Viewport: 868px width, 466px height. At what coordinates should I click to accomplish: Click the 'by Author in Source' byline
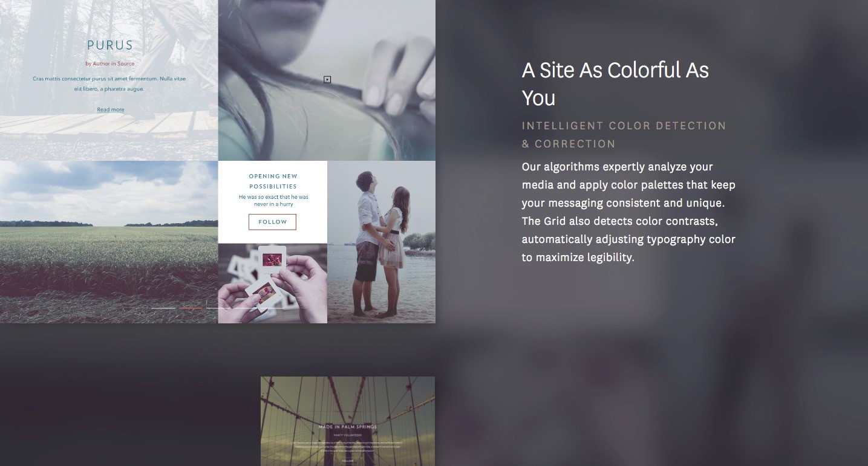(110, 63)
